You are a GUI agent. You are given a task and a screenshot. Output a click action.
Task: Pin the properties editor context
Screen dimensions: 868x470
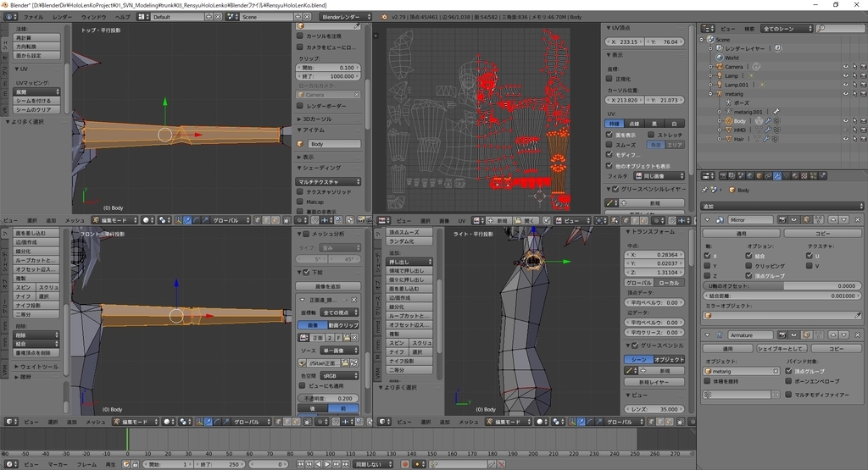pos(704,190)
